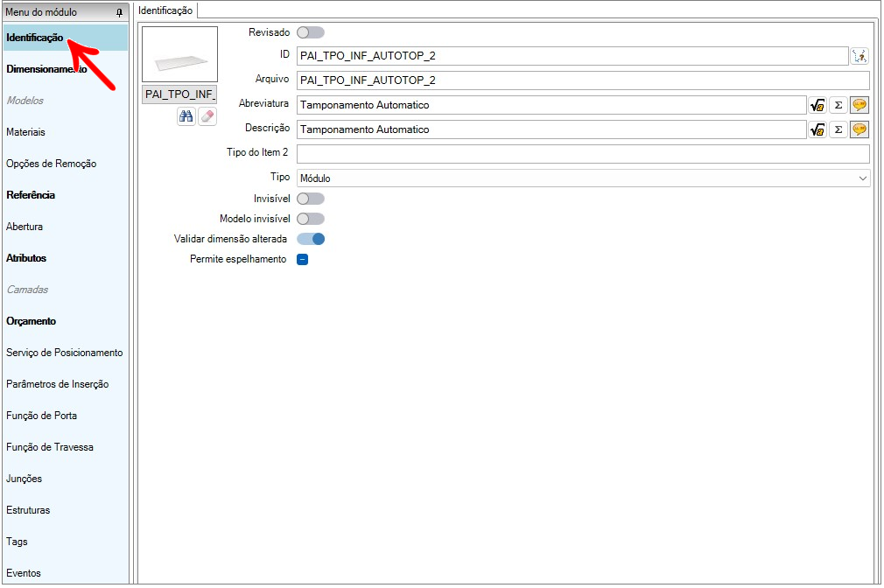Open Função de Travessa menu item
This screenshot has height=588, width=884.
pos(66,448)
